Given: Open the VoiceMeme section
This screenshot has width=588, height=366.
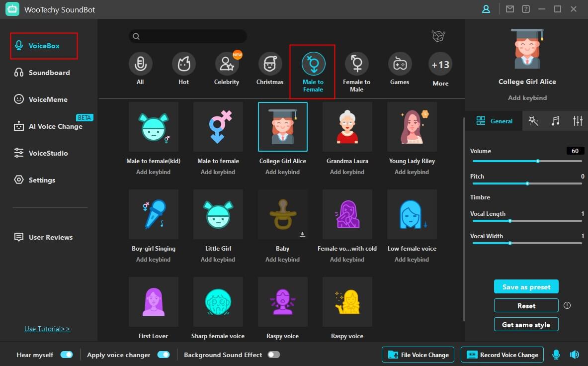Looking at the screenshot, I should tap(41, 99).
